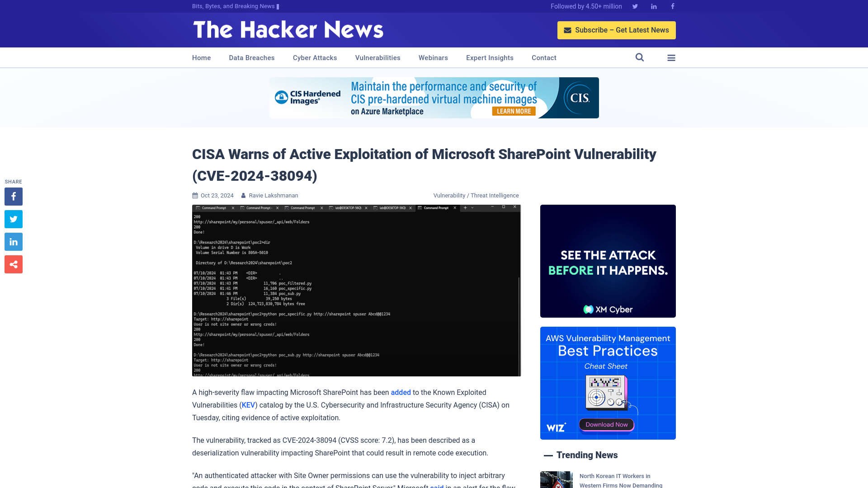Screen dimensions: 868x488
Task: Click the Download Now button in Wiz ad
Action: point(606,424)
